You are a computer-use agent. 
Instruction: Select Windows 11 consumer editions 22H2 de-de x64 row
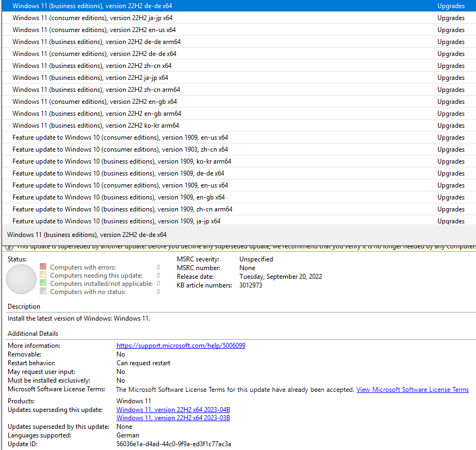[239, 54]
